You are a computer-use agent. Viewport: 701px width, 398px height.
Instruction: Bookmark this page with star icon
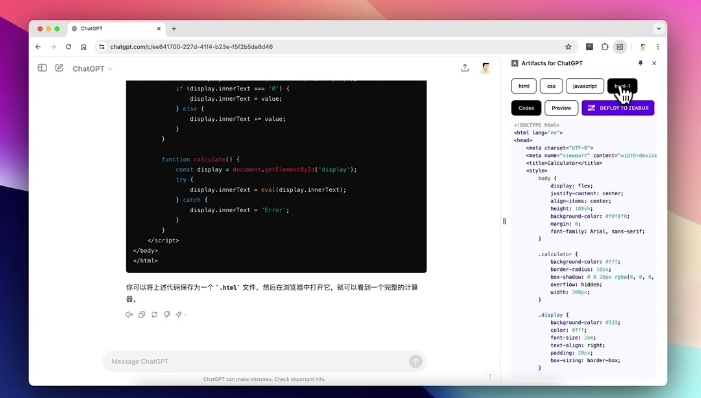click(568, 47)
